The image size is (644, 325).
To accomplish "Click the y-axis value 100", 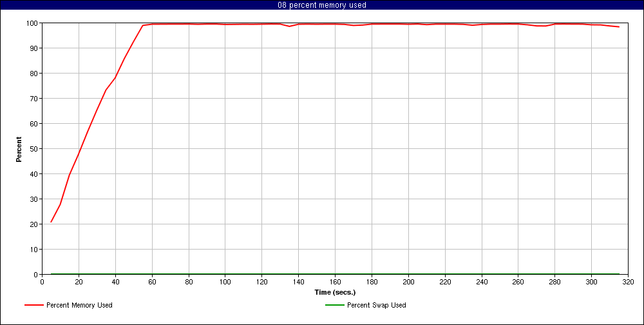I will click(x=33, y=23).
